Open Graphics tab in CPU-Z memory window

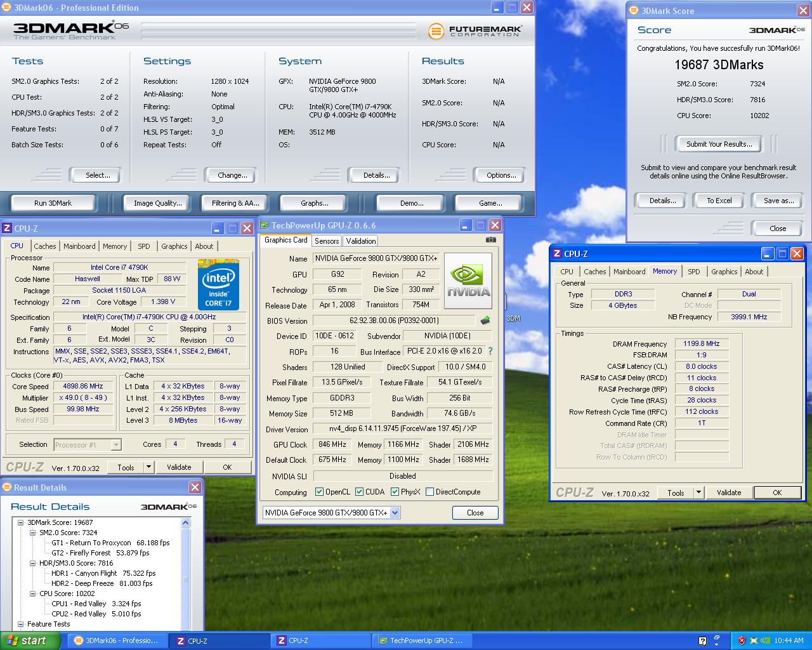[724, 272]
